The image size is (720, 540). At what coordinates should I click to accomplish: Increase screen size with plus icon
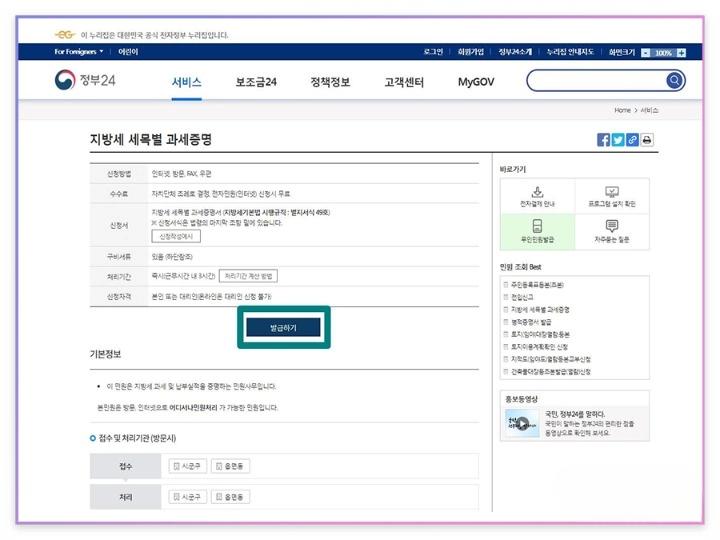tap(681, 52)
